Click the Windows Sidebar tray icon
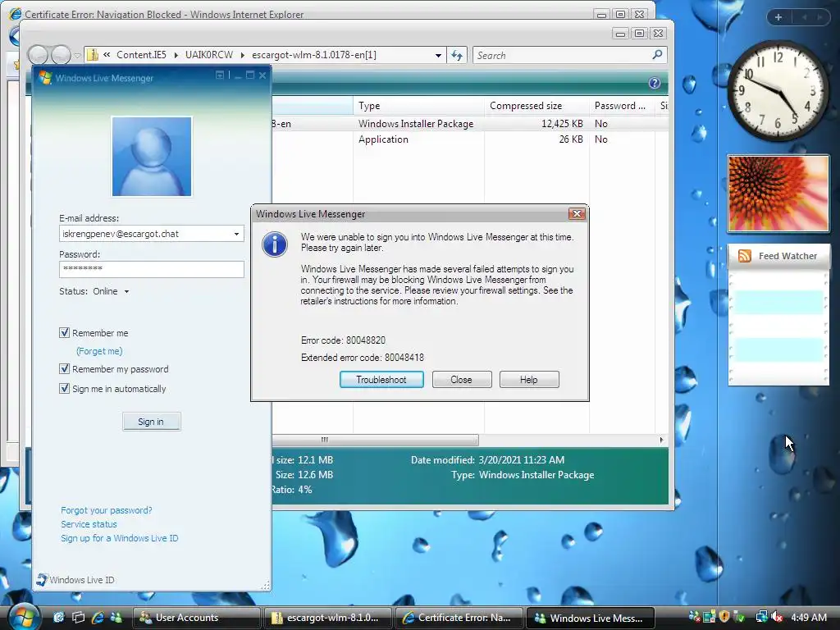The width and height of the screenshot is (840, 630). tap(710, 617)
